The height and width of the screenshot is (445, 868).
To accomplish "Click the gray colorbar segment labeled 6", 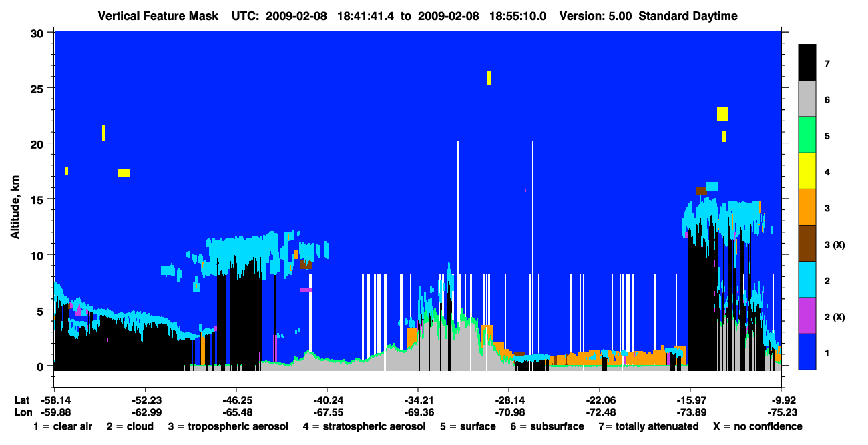I will [x=807, y=99].
